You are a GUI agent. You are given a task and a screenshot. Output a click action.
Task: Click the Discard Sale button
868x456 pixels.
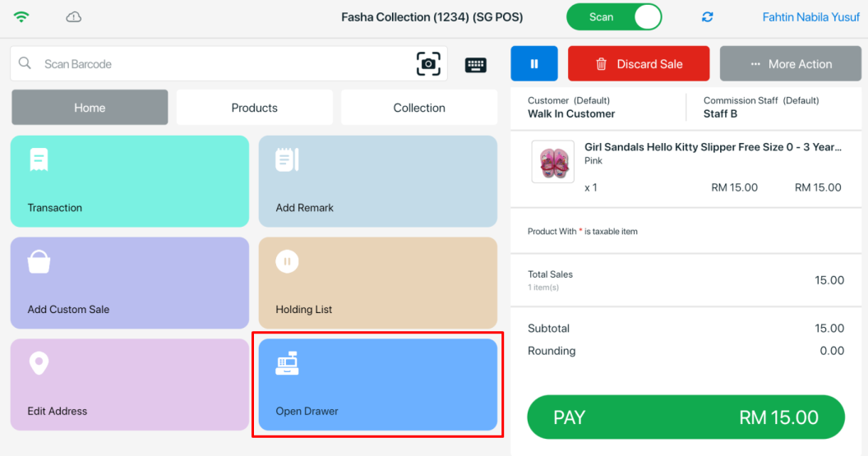[638, 64]
